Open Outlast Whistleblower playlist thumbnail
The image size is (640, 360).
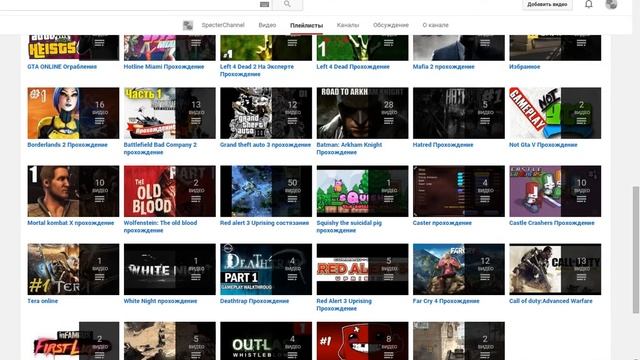click(x=266, y=341)
